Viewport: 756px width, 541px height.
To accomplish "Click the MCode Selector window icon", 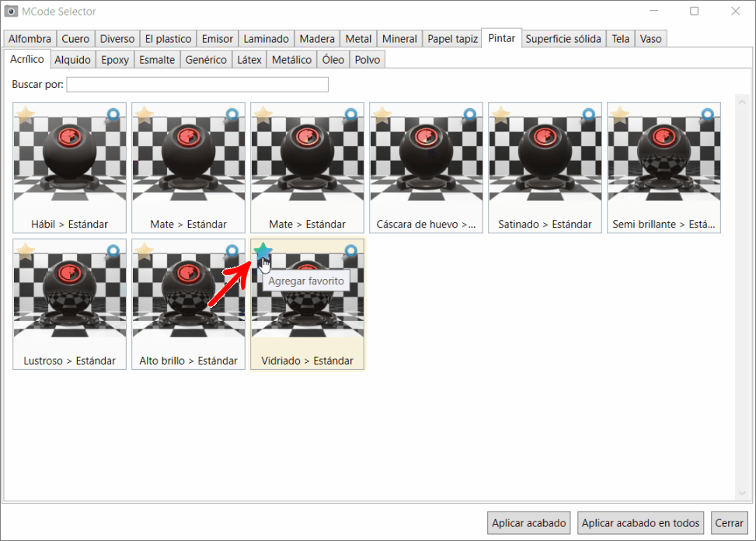I will click(x=11, y=11).
